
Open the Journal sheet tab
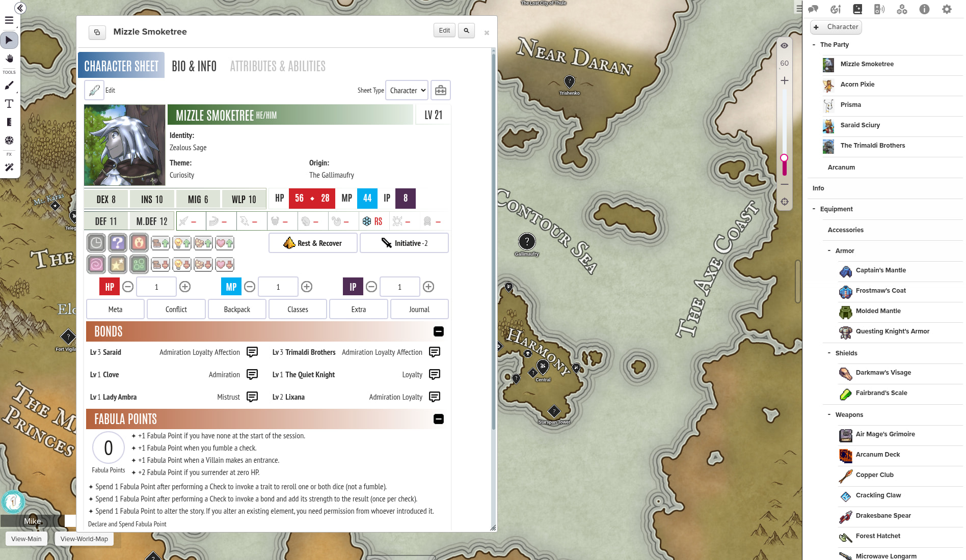click(x=419, y=310)
